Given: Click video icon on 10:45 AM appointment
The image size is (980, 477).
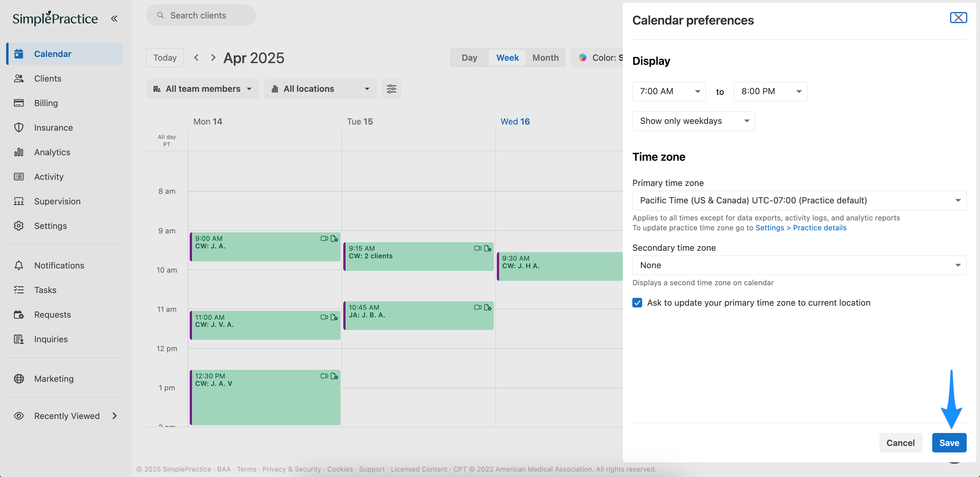Looking at the screenshot, I should point(478,307).
